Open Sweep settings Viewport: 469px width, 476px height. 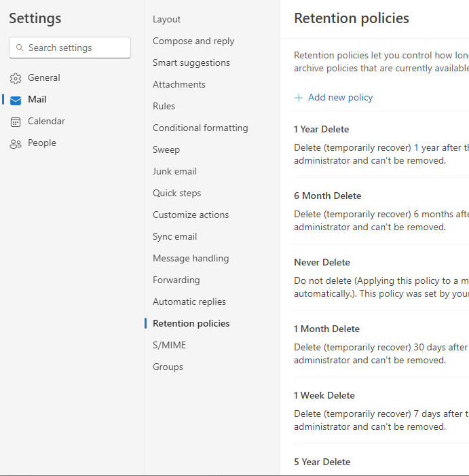click(x=166, y=149)
